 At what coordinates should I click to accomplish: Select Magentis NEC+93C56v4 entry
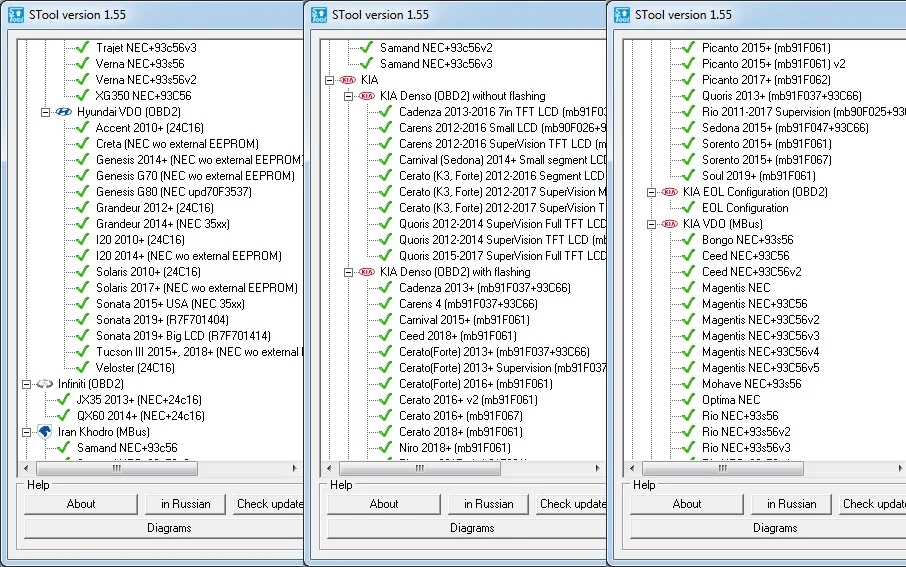(x=760, y=351)
